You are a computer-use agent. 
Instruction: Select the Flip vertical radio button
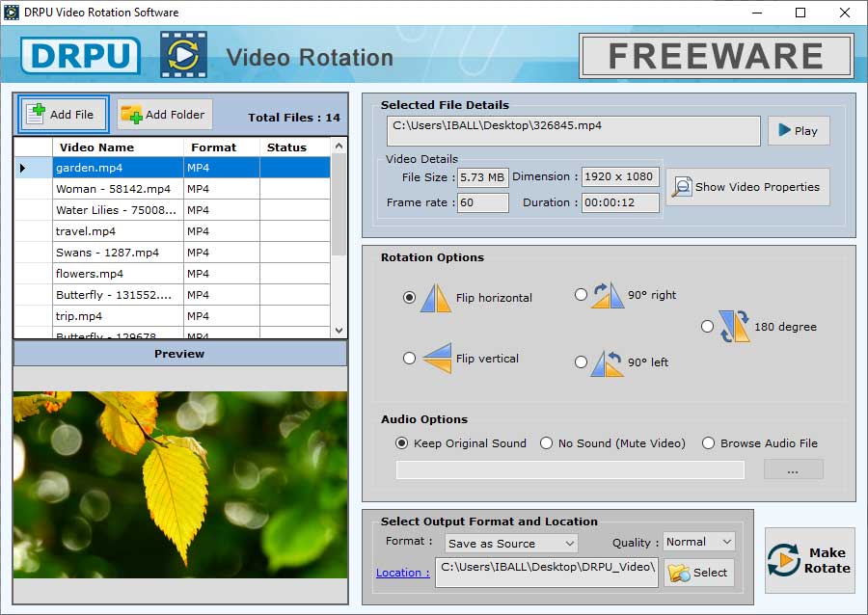409,359
